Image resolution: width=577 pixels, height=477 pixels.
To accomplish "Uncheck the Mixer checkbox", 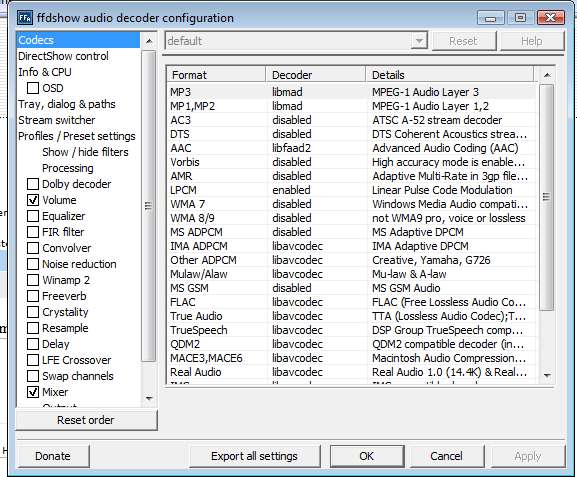I will point(33,392).
